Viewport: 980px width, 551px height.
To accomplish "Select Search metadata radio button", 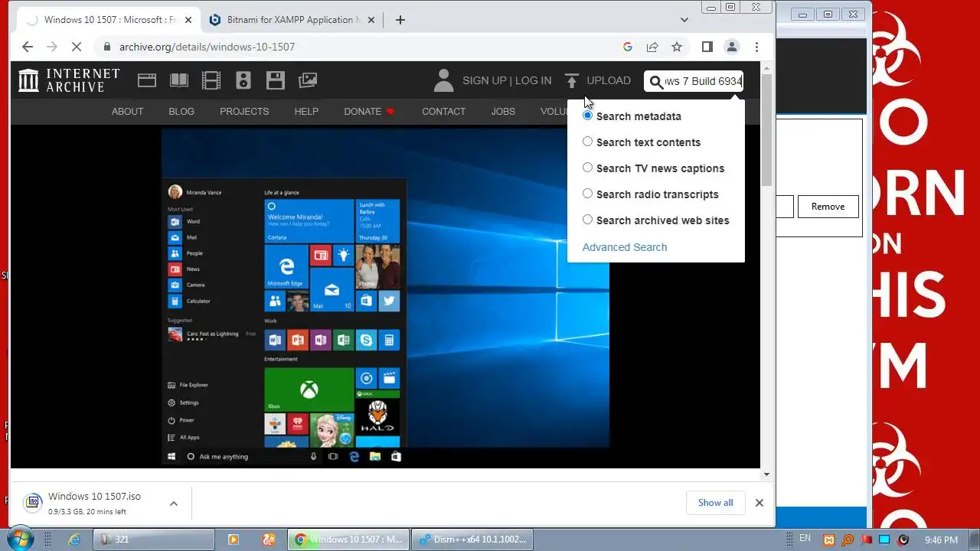I will [x=587, y=116].
